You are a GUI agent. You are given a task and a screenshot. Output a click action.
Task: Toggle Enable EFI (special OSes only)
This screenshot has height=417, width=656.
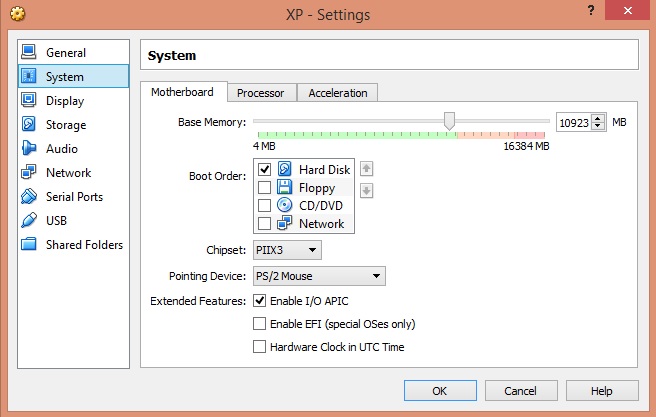click(x=260, y=324)
